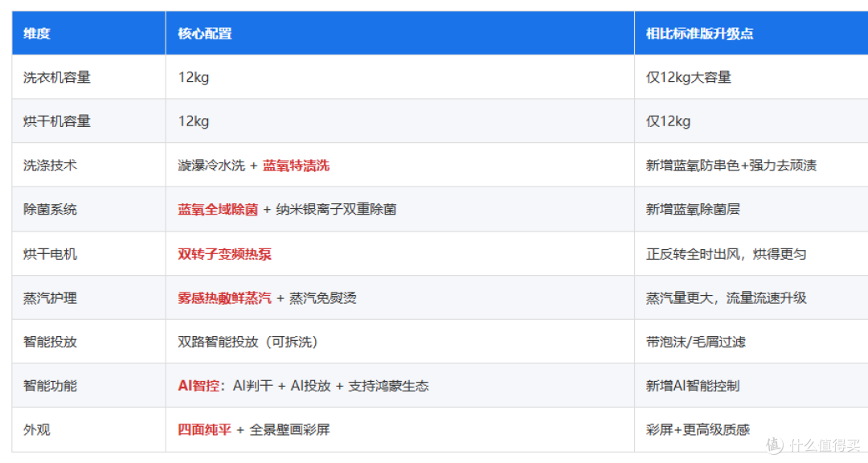Click the 仅12kg大容量 cell
Screen dimensions: 868x463
point(751,77)
